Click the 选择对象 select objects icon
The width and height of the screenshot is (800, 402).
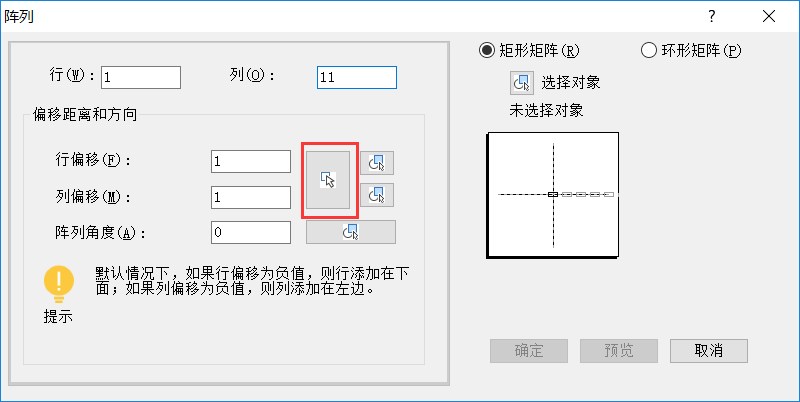521,82
